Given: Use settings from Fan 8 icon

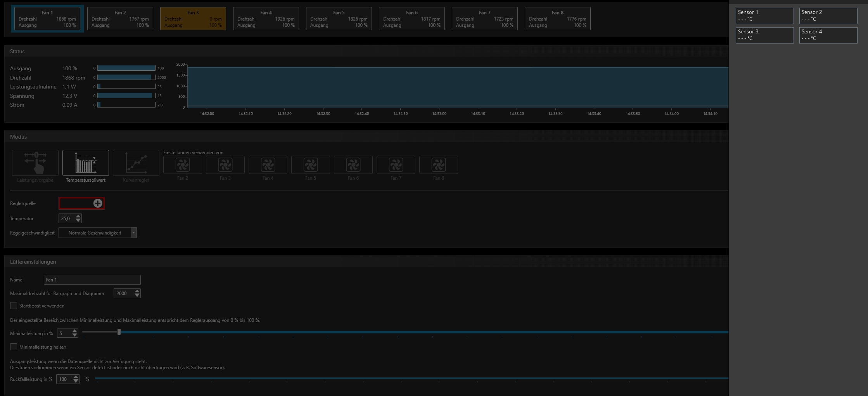Looking at the screenshot, I should coord(439,165).
